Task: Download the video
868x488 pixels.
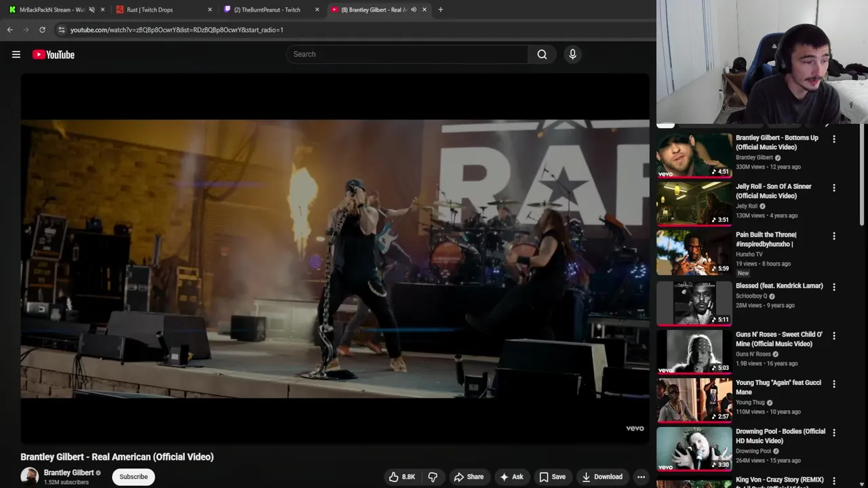Action: (602, 477)
